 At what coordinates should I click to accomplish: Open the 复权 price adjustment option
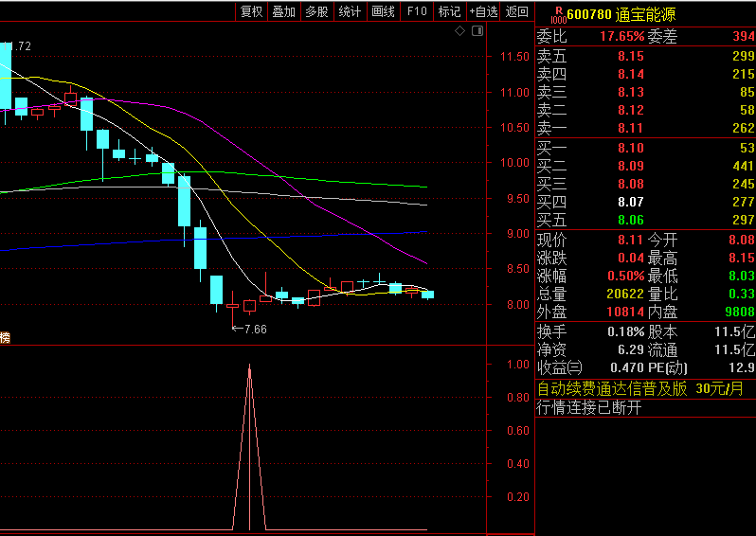(x=251, y=11)
